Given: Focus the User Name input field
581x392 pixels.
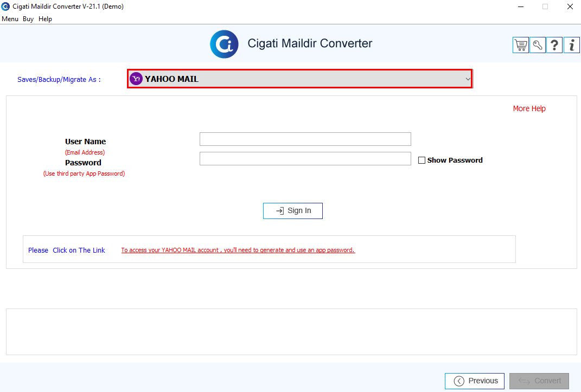Looking at the screenshot, I should point(305,139).
